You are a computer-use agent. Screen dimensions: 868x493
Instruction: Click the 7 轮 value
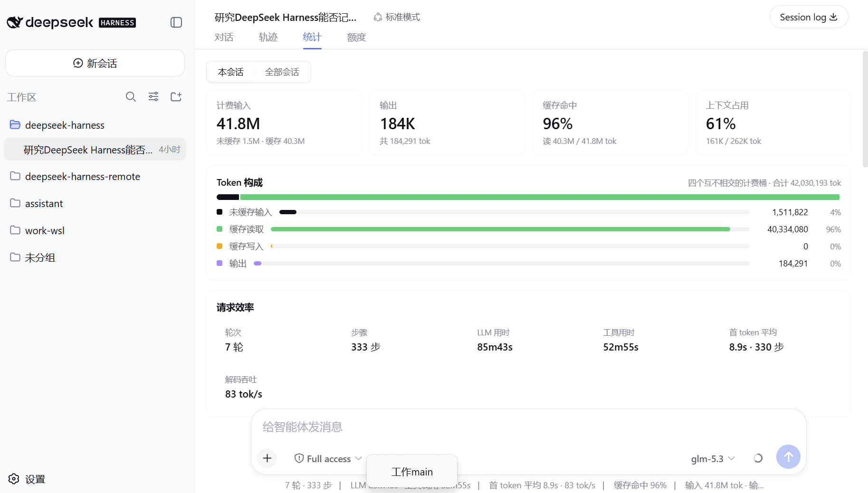[234, 347]
